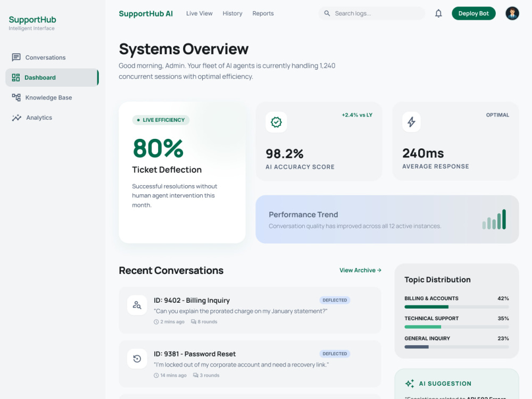532x399 pixels.
Task: Switch to the Live View tab
Action: pos(199,14)
